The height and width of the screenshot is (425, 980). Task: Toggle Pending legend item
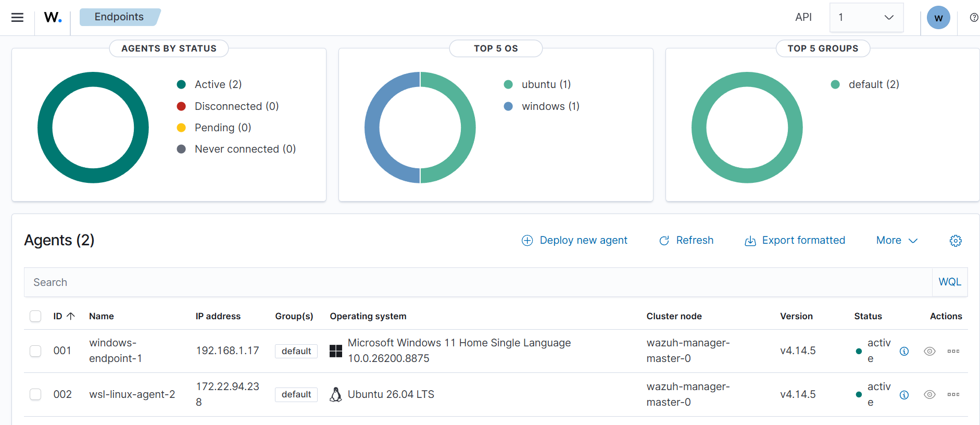click(x=214, y=128)
